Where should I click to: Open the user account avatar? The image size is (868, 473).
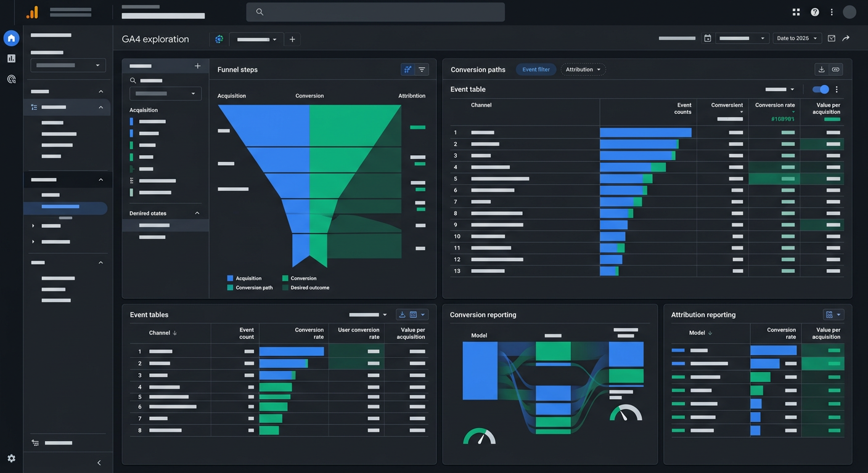(x=850, y=12)
